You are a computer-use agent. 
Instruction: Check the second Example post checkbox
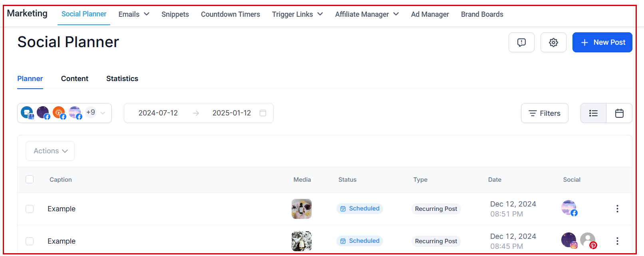click(30, 241)
